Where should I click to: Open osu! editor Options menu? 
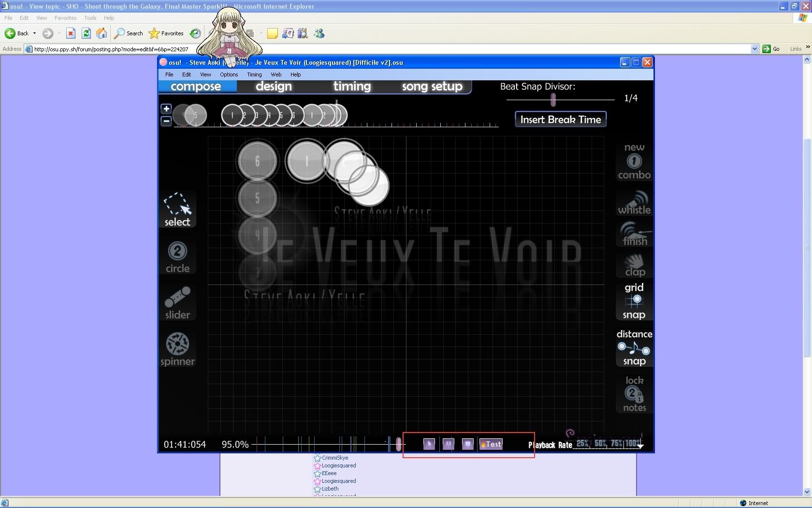coord(229,75)
